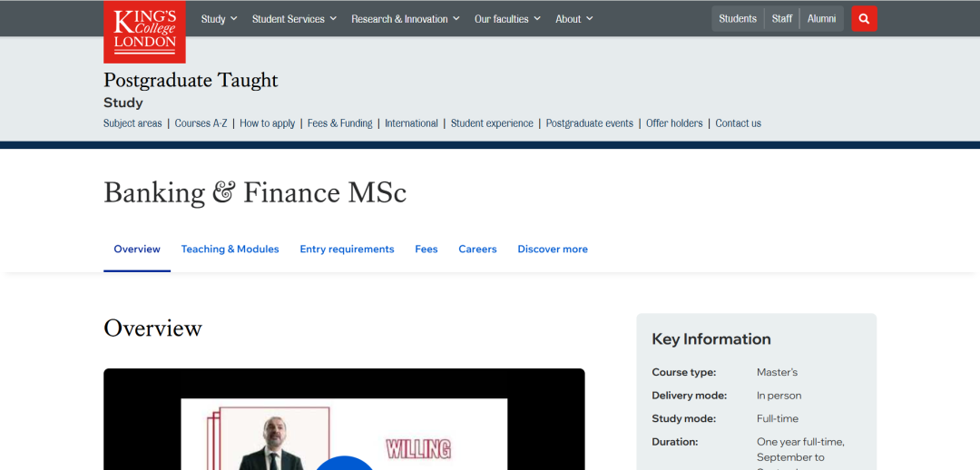
Task: Expand the Research & Innovation dropdown
Action: (406, 19)
